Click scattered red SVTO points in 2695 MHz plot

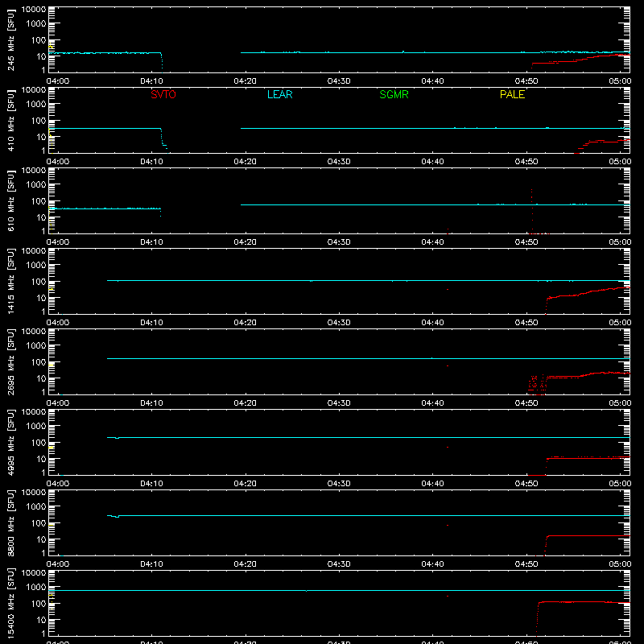pyautogui.click(x=537, y=385)
